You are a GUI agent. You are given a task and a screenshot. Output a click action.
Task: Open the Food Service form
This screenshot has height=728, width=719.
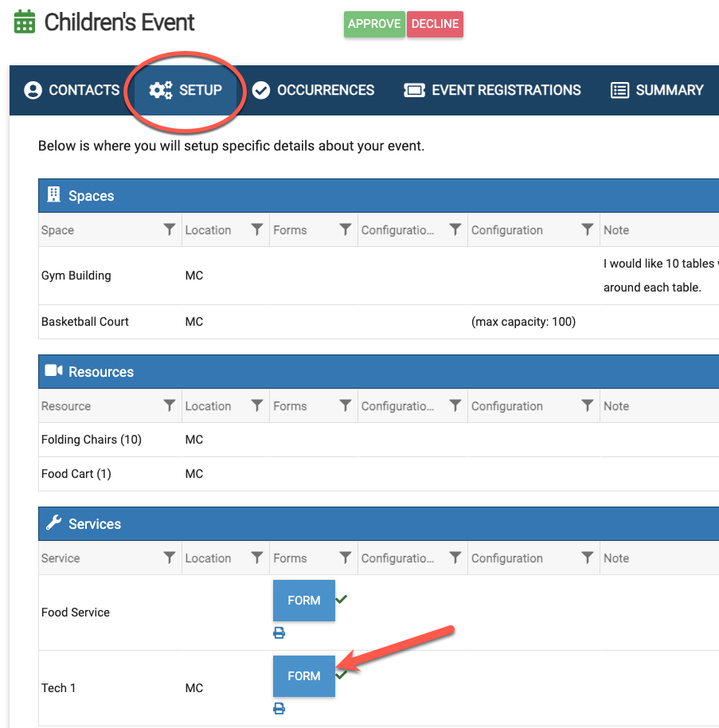[x=303, y=601]
